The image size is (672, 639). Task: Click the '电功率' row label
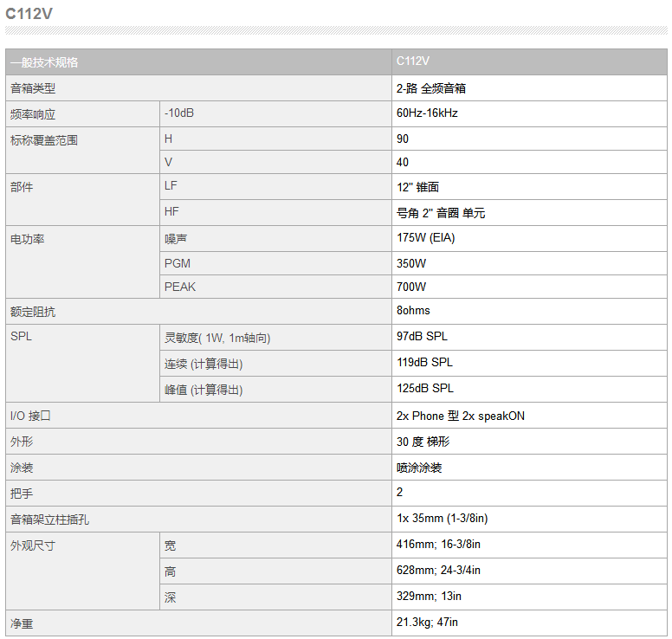coord(28,239)
